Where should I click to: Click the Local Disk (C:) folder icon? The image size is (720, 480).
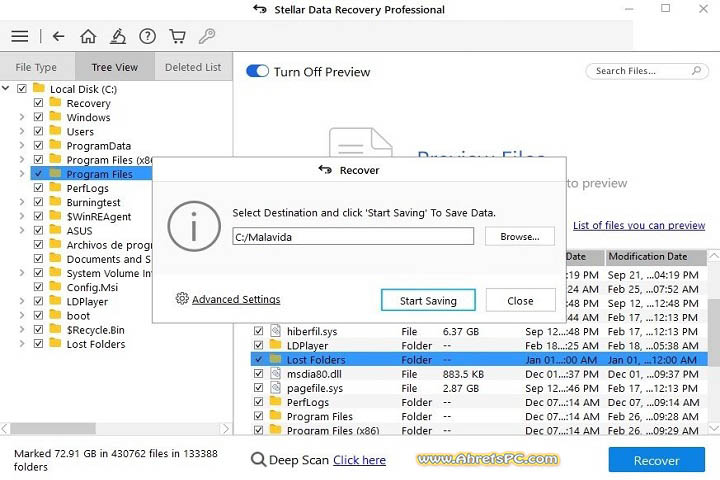(39, 88)
